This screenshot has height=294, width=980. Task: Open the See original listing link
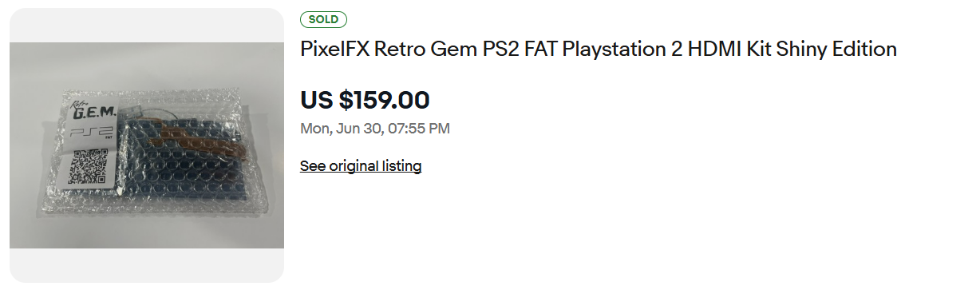[361, 166]
